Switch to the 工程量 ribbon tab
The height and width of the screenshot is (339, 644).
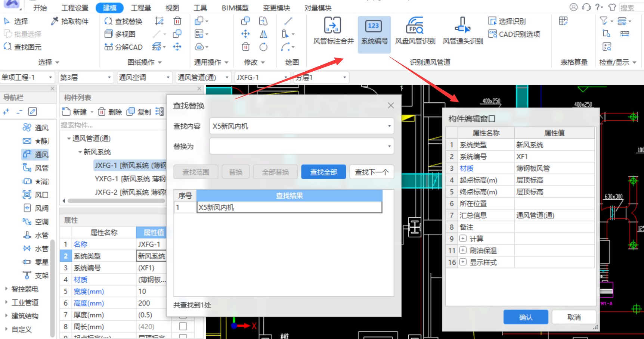141,8
